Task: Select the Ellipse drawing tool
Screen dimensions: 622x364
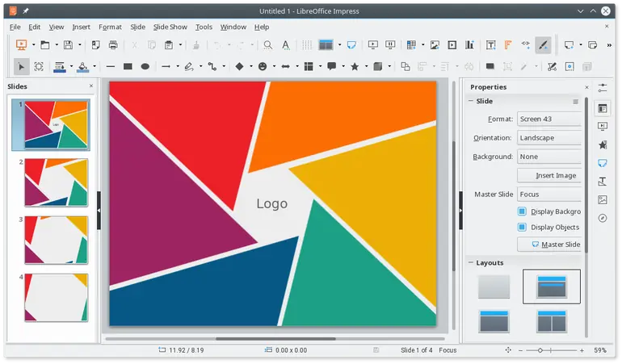Action: pyautogui.click(x=145, y=66)
